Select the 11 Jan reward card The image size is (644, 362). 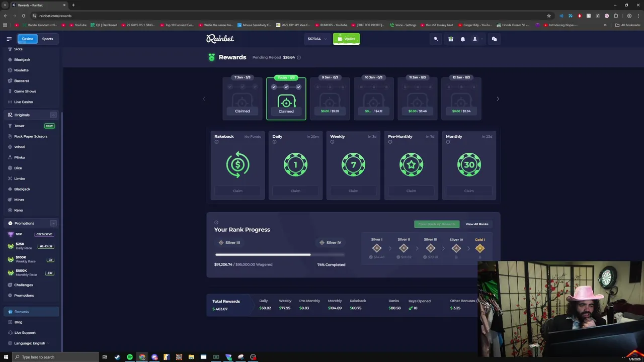418,98
